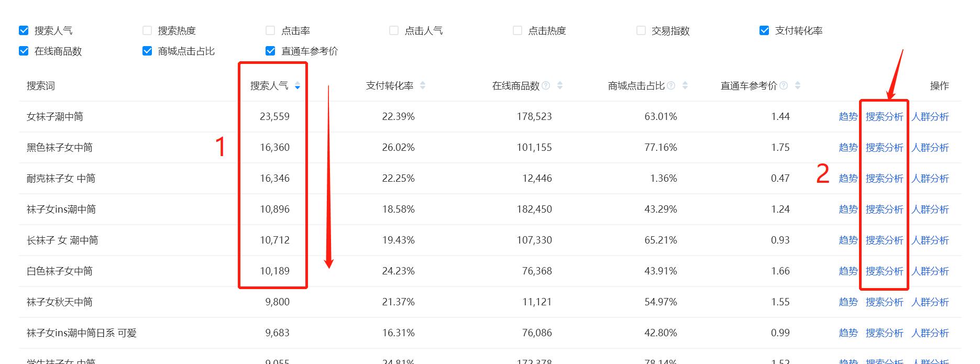Click reference price value 0.93
The height and width of the screenshot is (364, 980).
coord(780,240)
